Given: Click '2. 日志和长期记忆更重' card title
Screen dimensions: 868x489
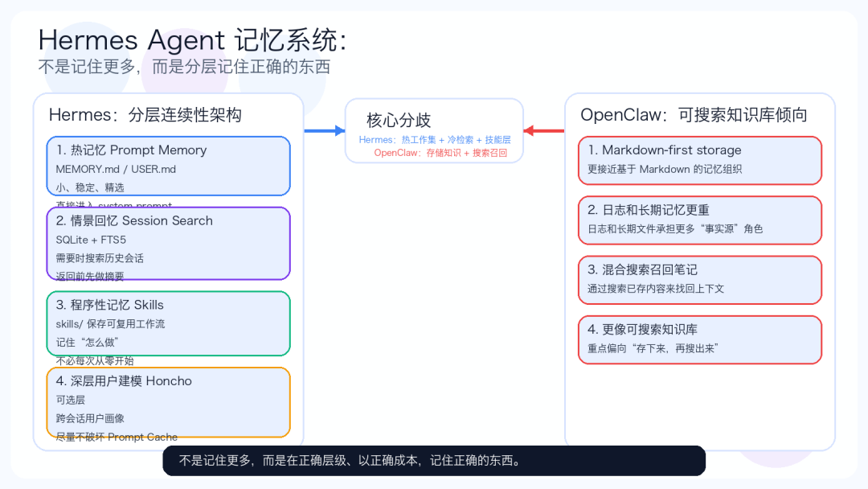Looking at the screenshot, I should (x=649, y=210).
